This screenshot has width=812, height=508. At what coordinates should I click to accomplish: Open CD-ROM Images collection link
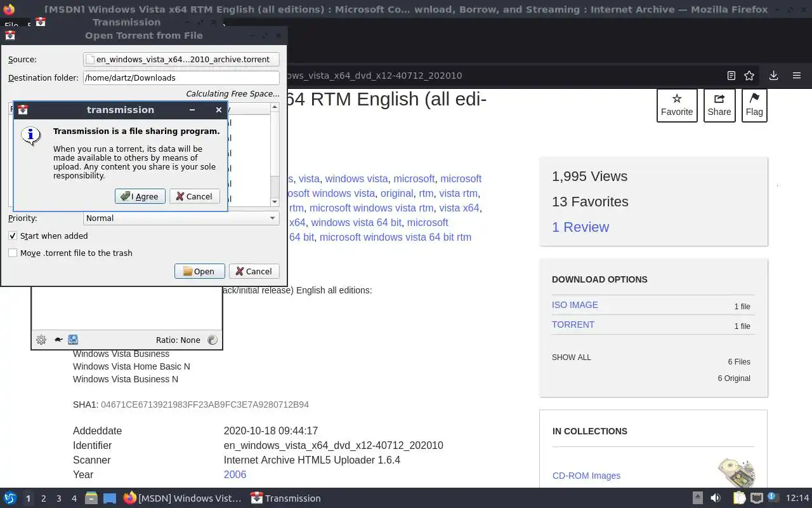pyautogui.click(x=586, y=476)
